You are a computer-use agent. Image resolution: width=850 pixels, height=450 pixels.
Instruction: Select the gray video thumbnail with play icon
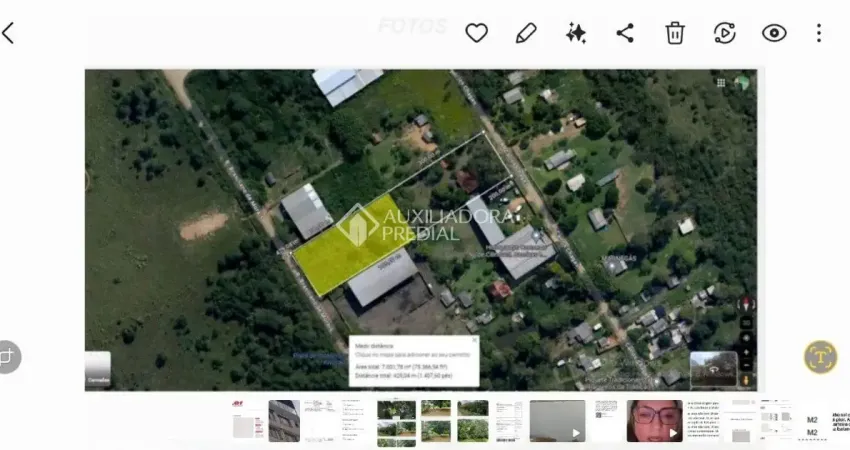pos(557,421)
